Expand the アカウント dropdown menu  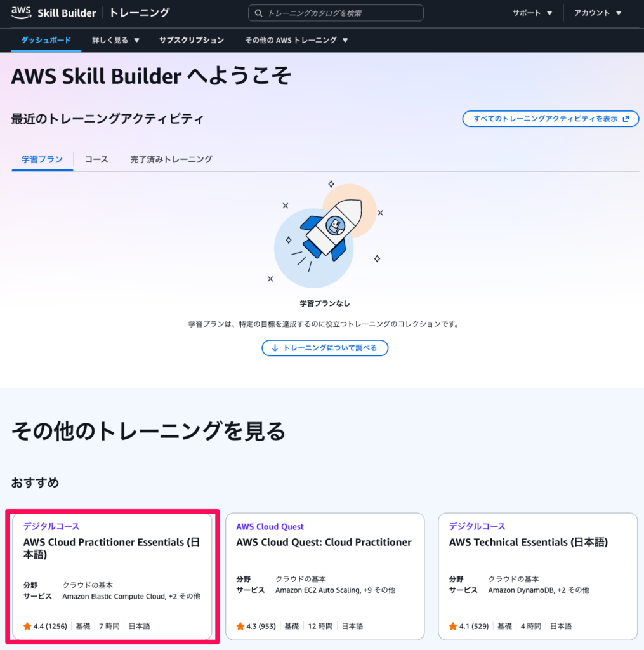tap(598, 13)
